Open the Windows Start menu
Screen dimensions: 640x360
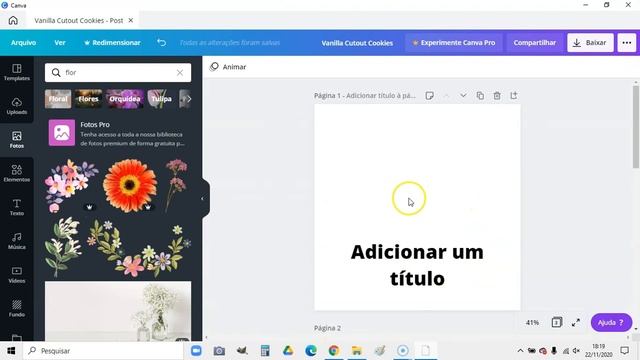[11, 351]
